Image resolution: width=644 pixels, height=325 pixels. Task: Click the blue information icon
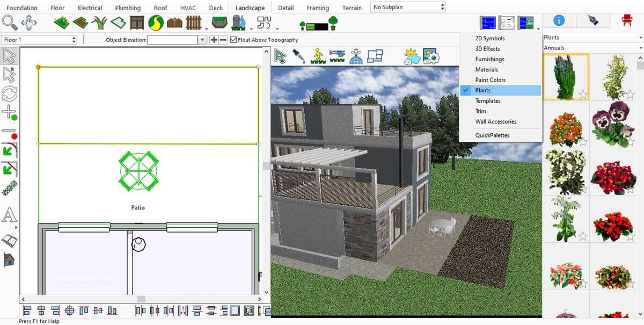point(559,20)
